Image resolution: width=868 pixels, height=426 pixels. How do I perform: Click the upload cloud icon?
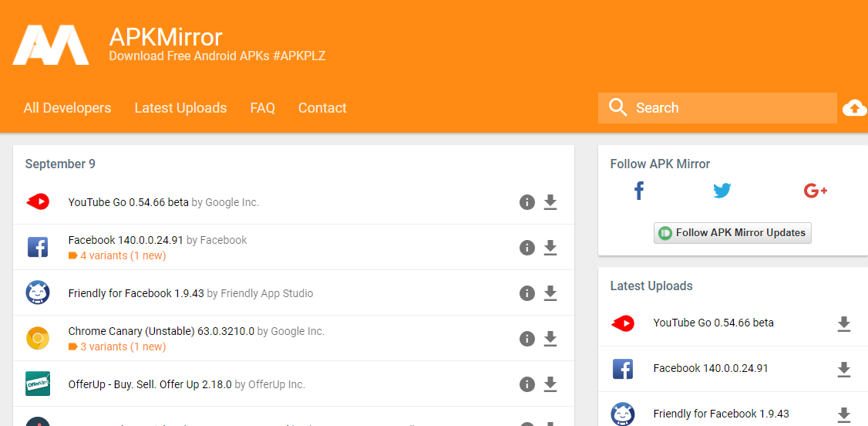854,108
